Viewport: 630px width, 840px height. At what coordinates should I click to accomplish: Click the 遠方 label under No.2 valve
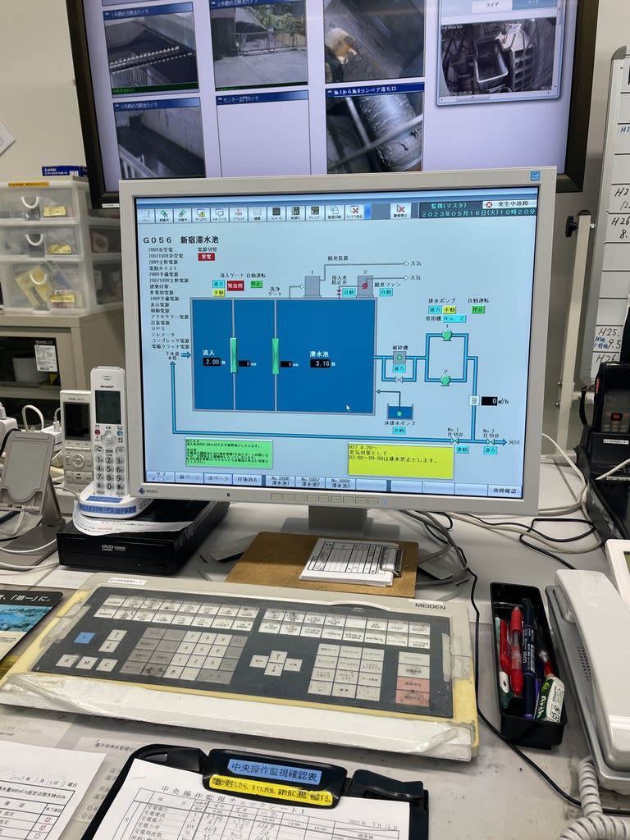491,450
